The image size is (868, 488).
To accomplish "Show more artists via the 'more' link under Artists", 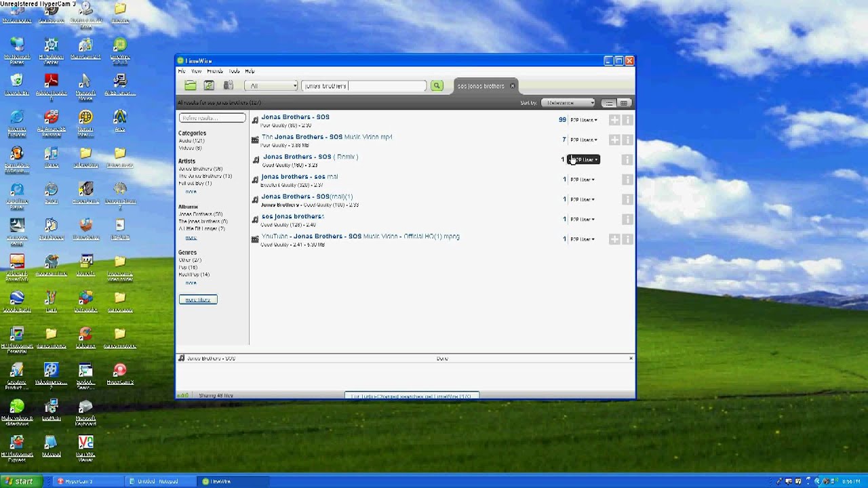I will [191, 191].
